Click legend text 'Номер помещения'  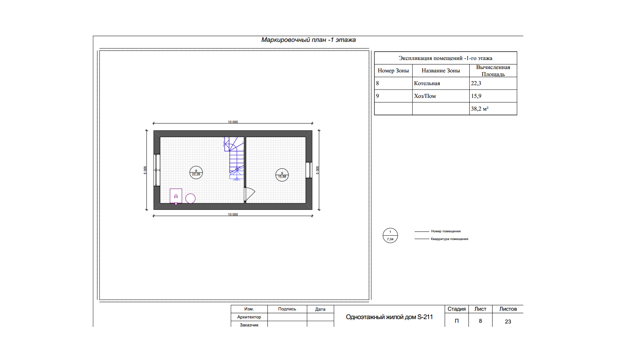pos(446,231)
